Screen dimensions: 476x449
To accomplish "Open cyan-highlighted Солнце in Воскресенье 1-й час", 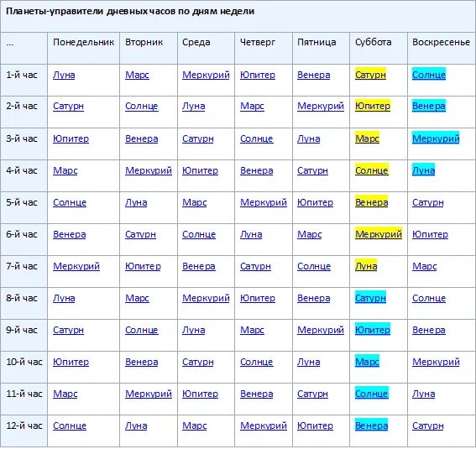I will point(429,75).
